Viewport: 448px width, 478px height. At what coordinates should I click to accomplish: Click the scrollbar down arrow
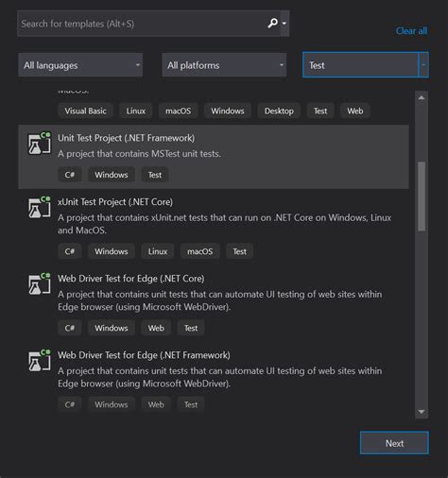(x=422, y=412)
